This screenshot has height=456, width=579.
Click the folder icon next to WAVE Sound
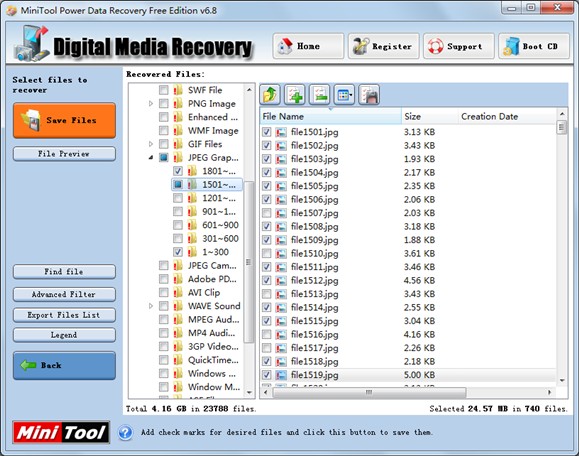click(178, 306)
